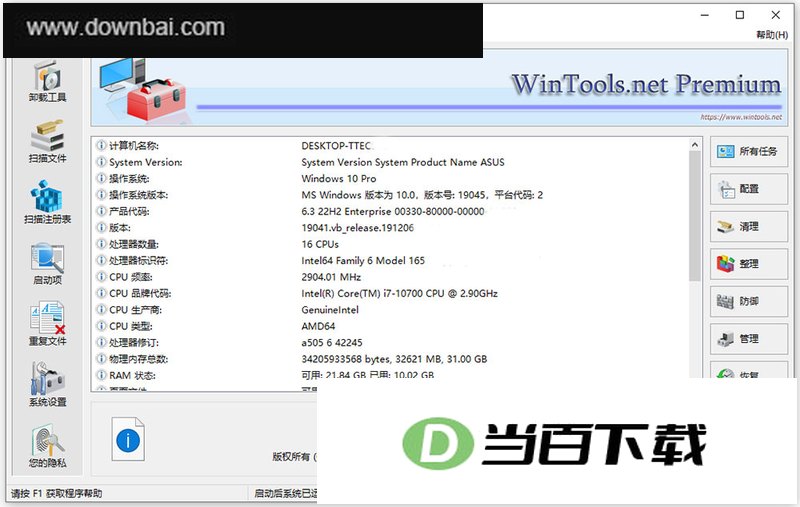Click the info icon beside 版本
This screenshot has width=800, height=507.
[102, 227]
